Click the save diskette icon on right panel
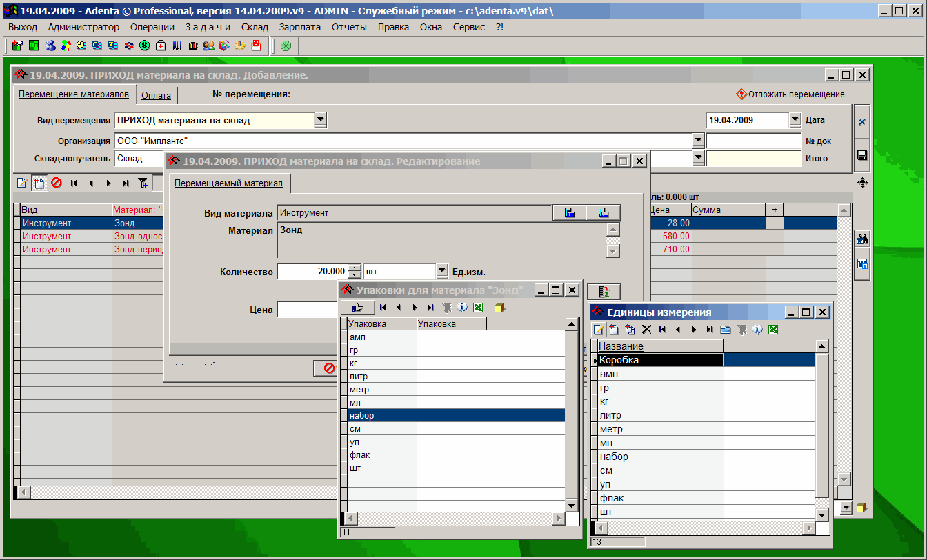This screenshot has height=560, width=927. 861,156
